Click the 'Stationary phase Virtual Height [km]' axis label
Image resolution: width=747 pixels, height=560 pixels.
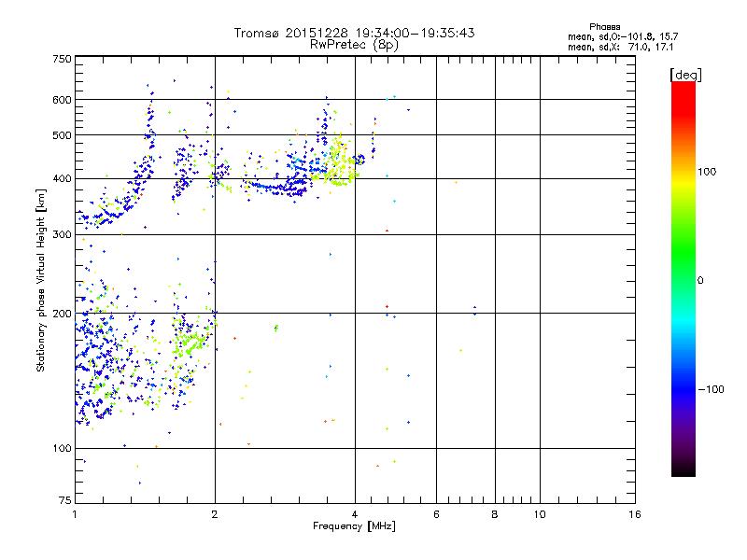[41, 281]
